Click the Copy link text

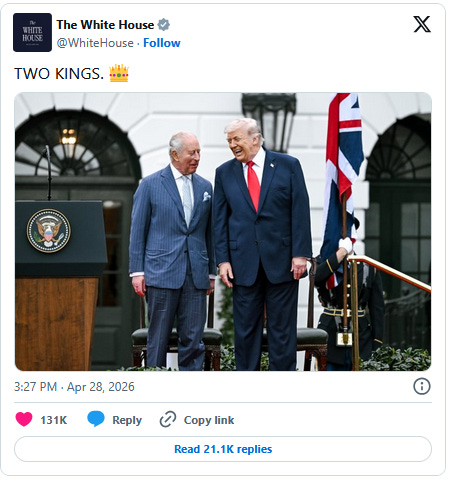tap(209, 420)
